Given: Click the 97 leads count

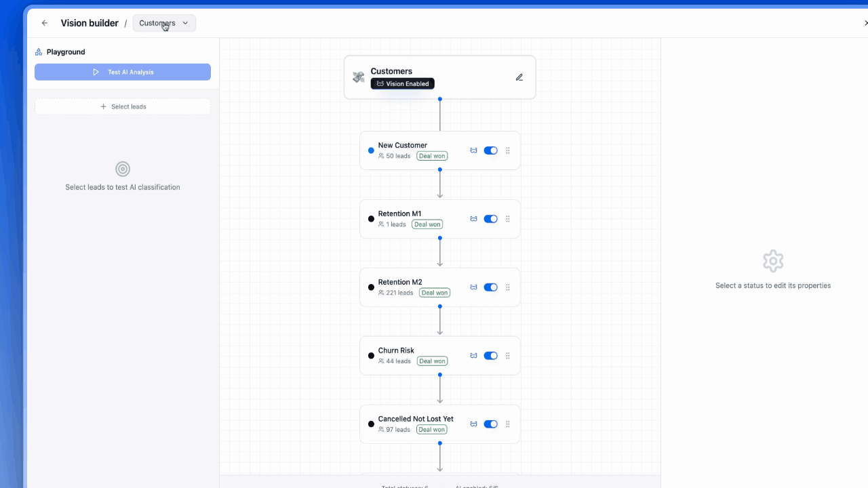Looking at the screenshot, I should coord(395,430).
